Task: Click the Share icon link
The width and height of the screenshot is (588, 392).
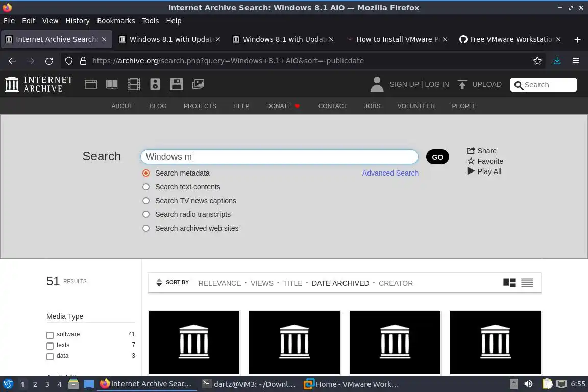Action: click(x=482, y=151)
